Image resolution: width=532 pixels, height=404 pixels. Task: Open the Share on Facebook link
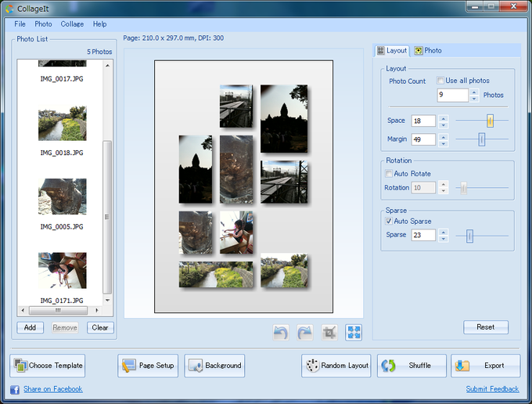click(53, 389)
